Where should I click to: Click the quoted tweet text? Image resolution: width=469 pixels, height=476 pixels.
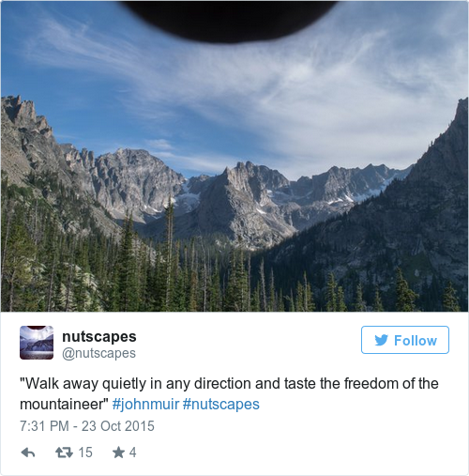pyautogui.click(x=229, y=393)
